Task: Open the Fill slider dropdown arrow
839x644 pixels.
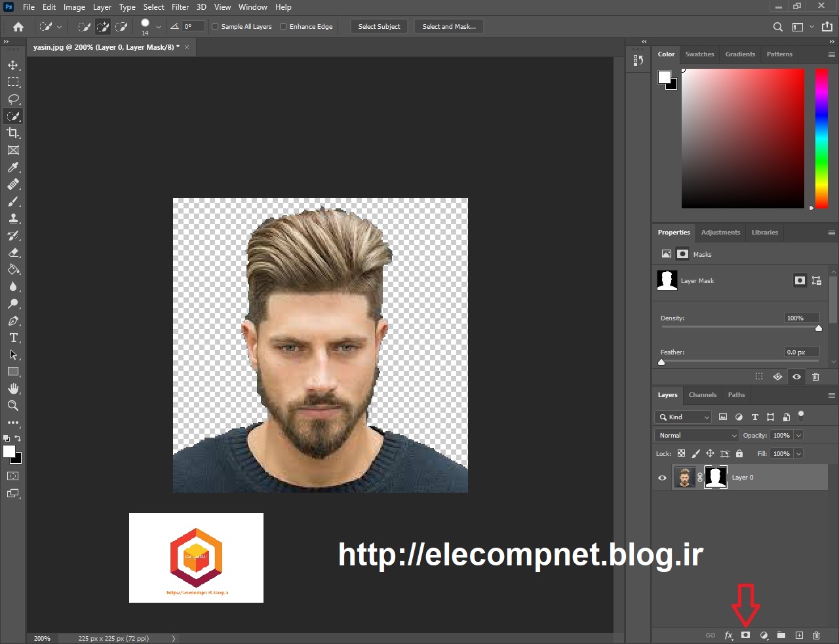Action: (x=798, y=453)
